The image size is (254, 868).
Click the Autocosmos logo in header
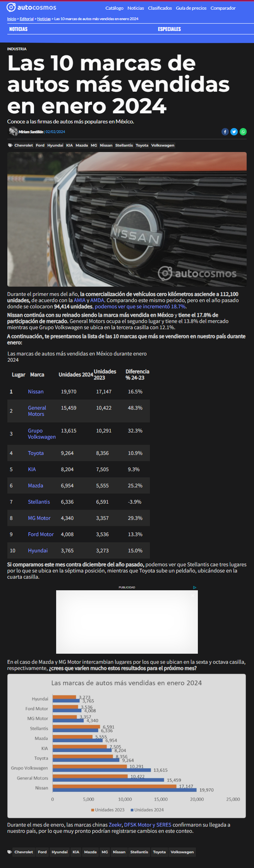[31, 7]
